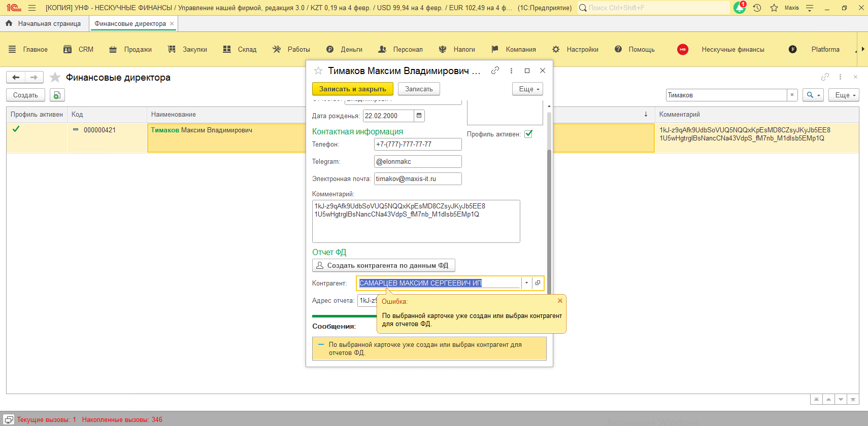Screen dimensions: 868x426
Task: Click the green copy document icon
Action: pyautogui.click(x=57, y=95)
